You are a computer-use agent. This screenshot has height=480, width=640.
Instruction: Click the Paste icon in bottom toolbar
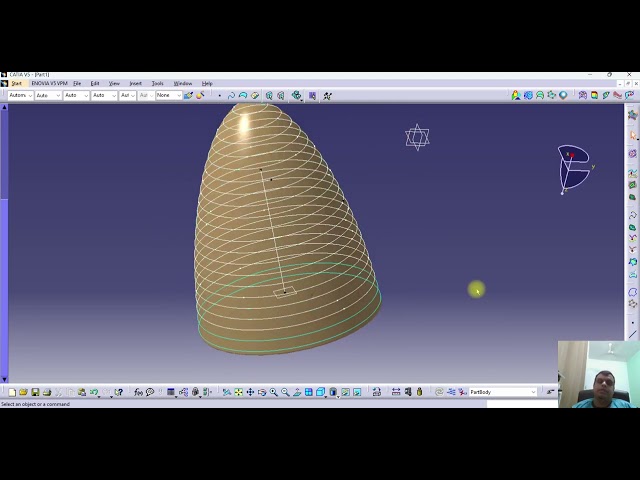(82, 392)
